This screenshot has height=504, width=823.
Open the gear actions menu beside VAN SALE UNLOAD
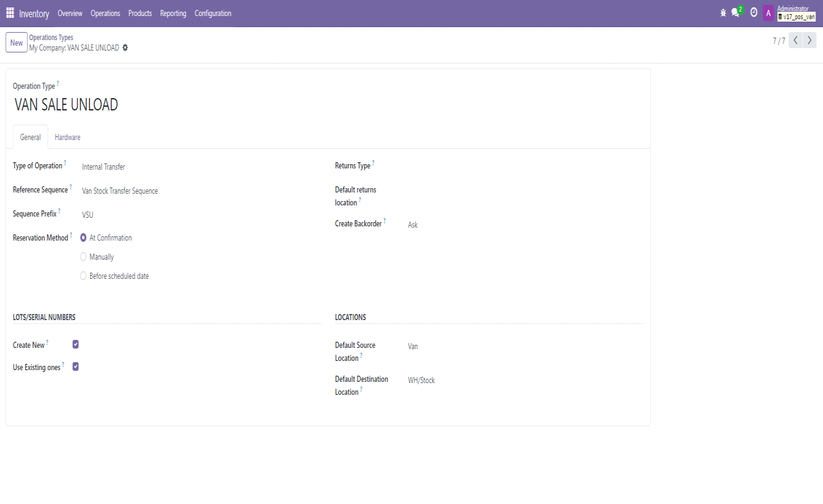coord(125,48)
